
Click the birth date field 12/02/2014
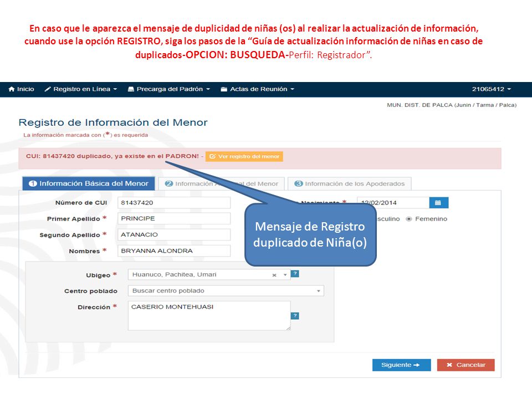point(393,203)
